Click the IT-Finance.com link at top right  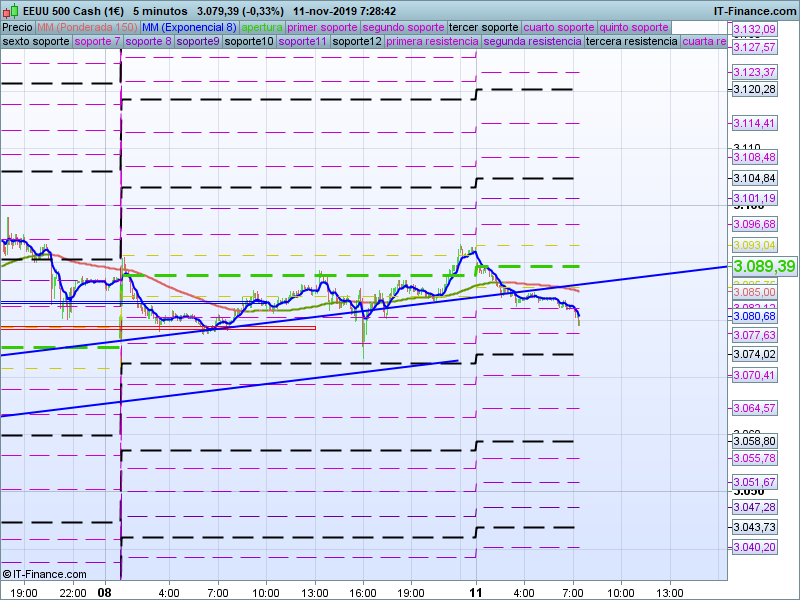click(x=754, y=11)
